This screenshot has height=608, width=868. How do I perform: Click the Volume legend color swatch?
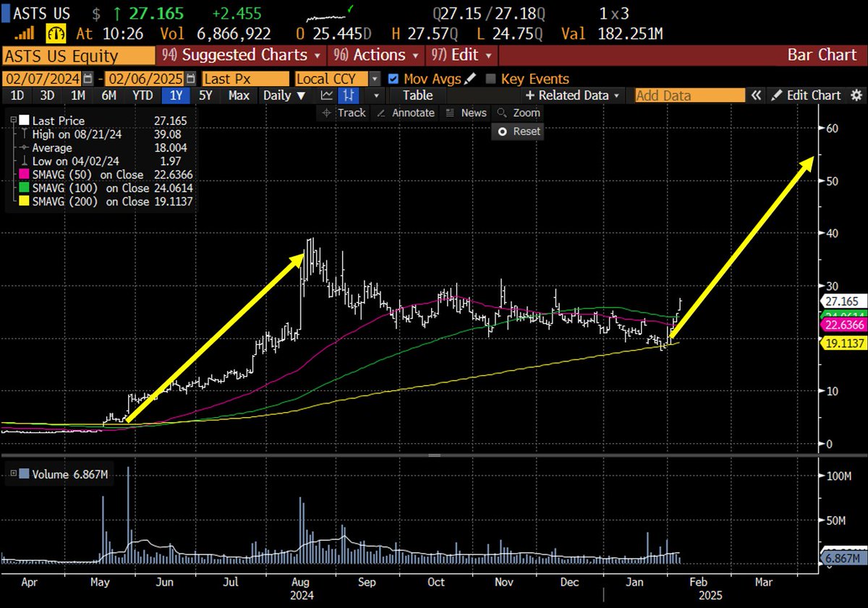[25, 474]
